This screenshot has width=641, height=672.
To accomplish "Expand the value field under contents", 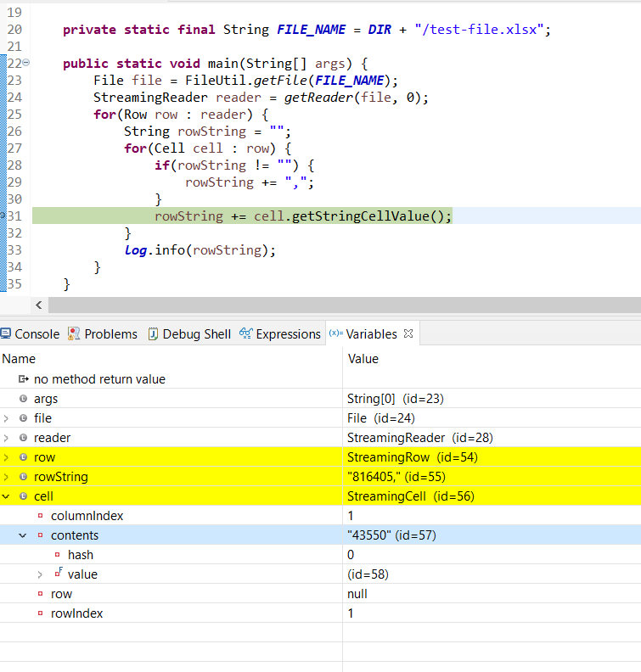I will click(40, 574).
